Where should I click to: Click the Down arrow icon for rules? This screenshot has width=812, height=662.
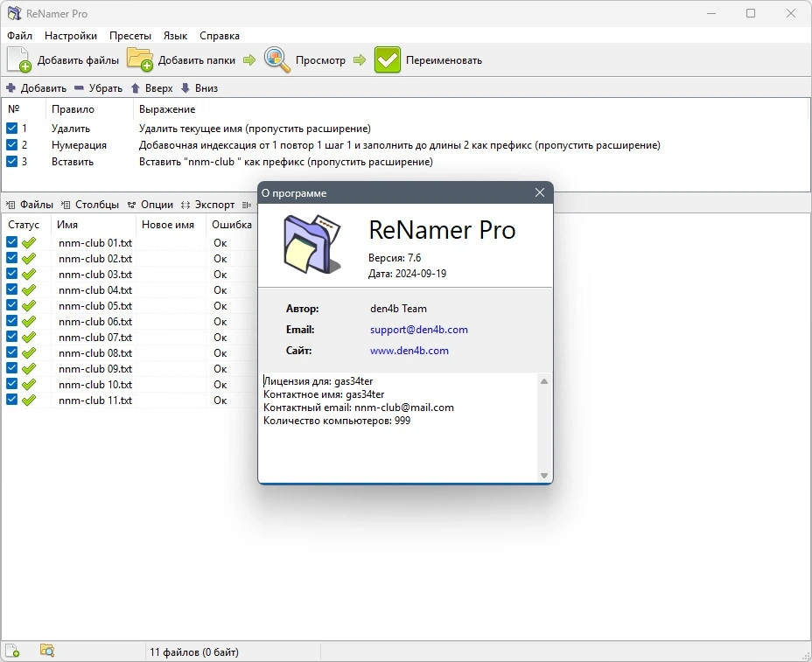(185, 88)
